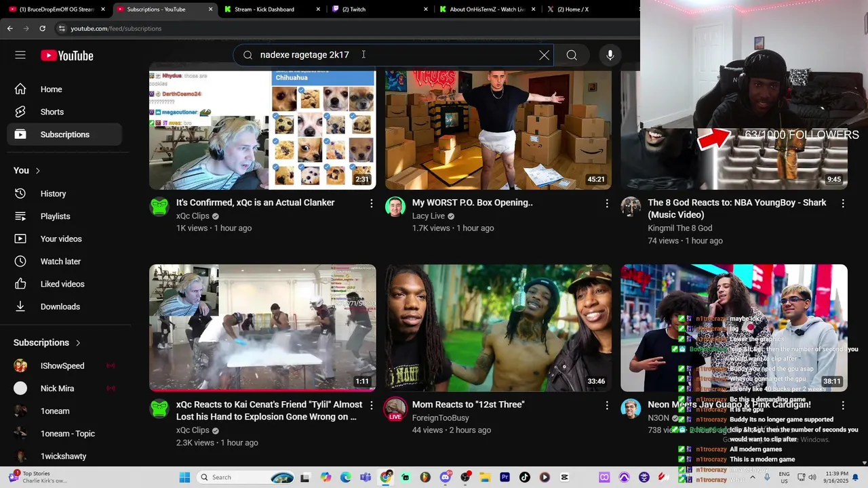
Task: Open the Lacy Live channel name
Action: point(429,216)
